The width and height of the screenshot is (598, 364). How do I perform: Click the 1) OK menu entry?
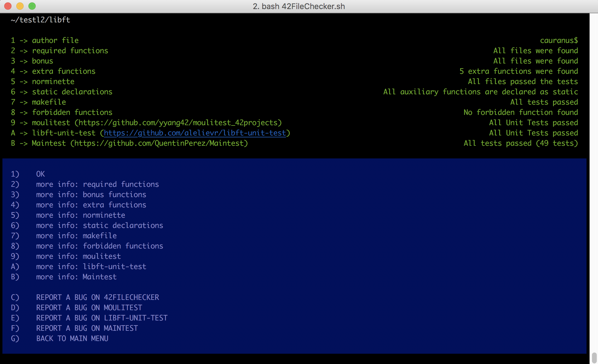tap(40, 174)
